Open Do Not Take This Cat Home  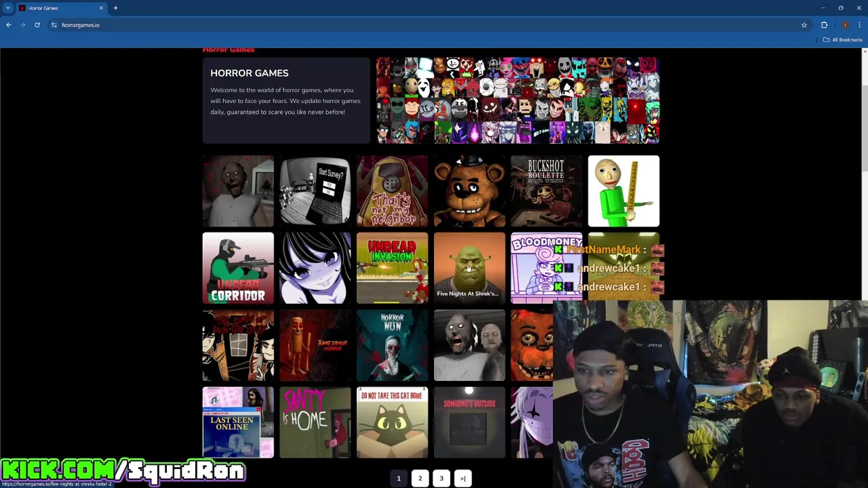point(393,423)
